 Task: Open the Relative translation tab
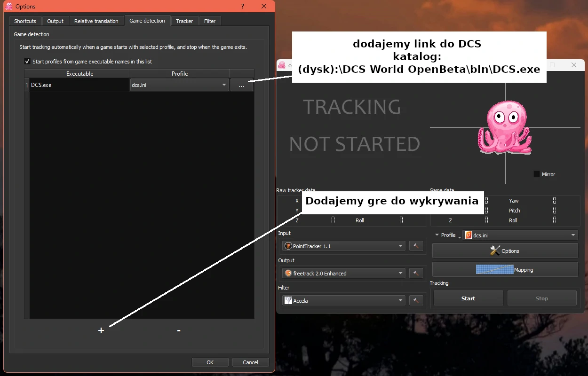click(x=96, y=21)
